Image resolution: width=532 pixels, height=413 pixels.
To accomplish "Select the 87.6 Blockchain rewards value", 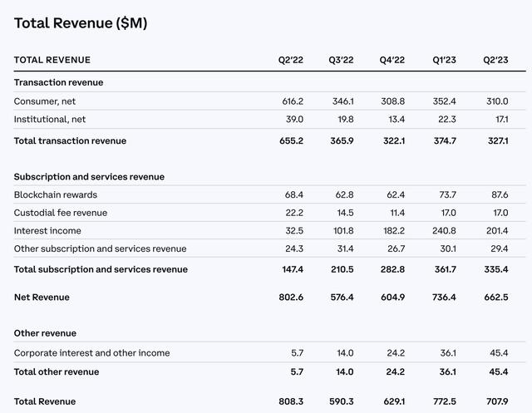I will click(496, 194).
